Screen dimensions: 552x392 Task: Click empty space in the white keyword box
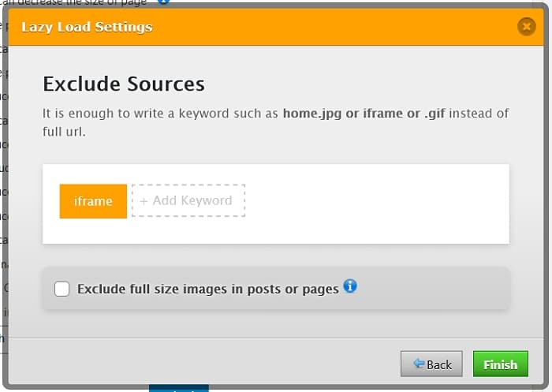[379, 203]
